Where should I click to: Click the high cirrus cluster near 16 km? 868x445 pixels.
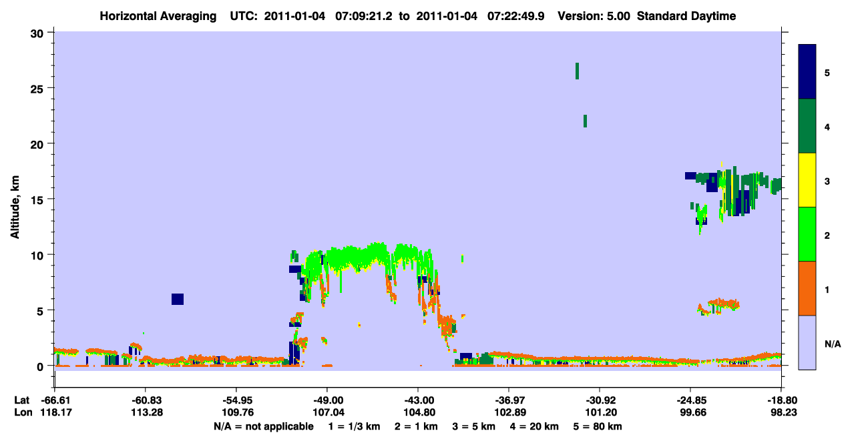(734, 190)
